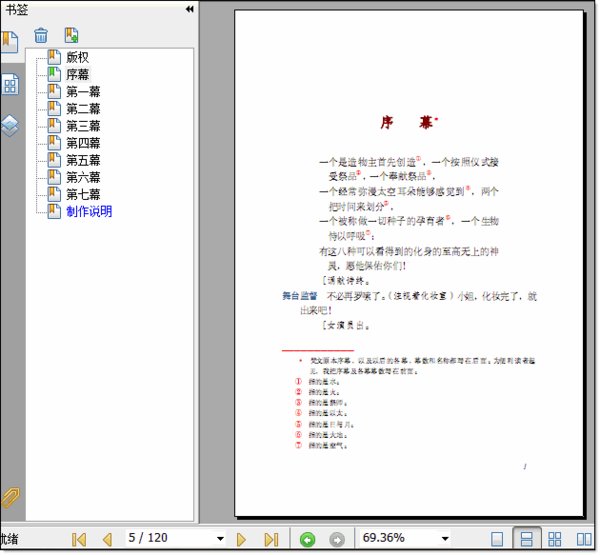Click the add bookmark icon

tap(71, 35)
